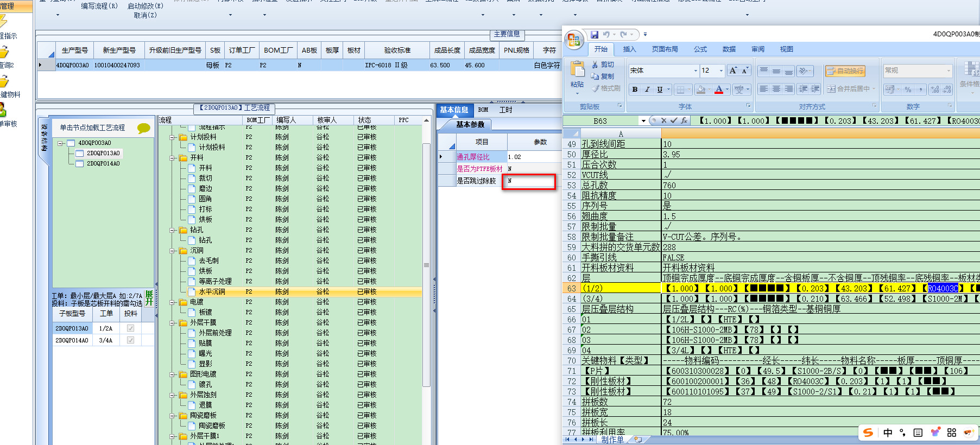Apply top vertical alignment
The height and width of the screenshot is (445, 980).
(x=764, y=71)
